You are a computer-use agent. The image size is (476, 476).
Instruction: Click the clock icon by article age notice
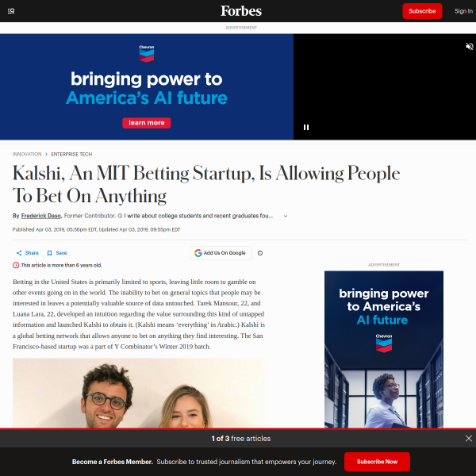point(16,265)
